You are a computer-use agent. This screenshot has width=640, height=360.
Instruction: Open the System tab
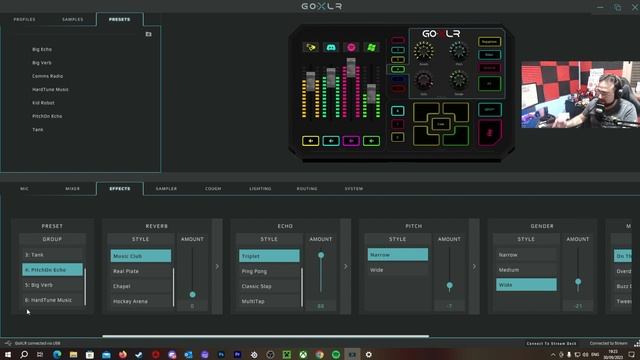(x=354, y=189)
